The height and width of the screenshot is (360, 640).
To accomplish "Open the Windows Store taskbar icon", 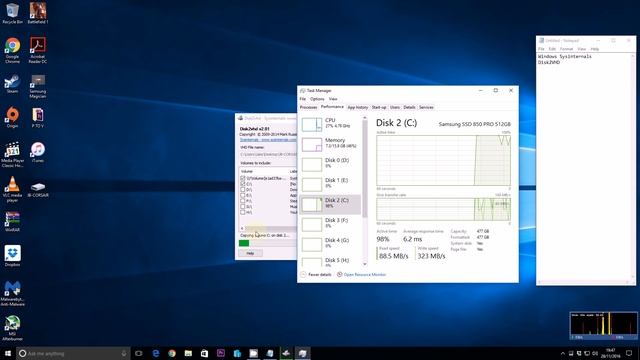I will (x=204, y=353).
